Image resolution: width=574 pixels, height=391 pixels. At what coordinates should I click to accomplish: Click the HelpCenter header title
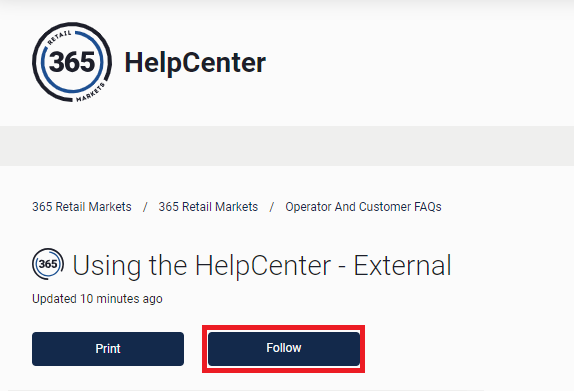195,63
